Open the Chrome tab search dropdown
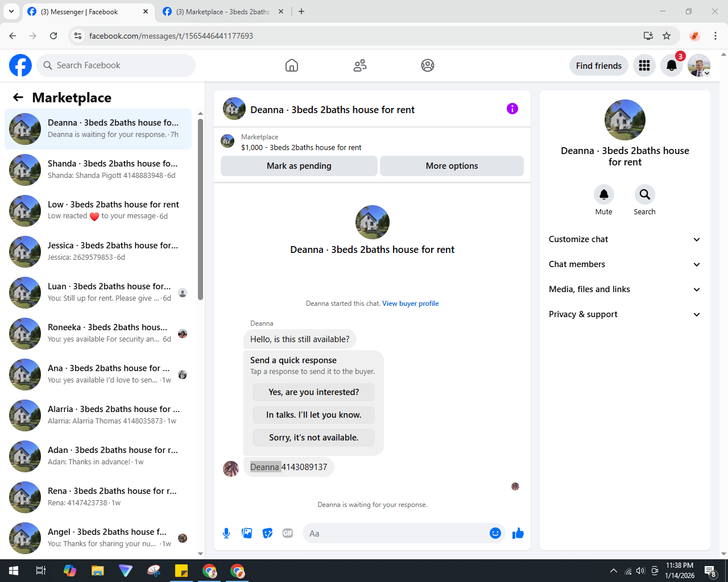 click(x=11, y=11)
